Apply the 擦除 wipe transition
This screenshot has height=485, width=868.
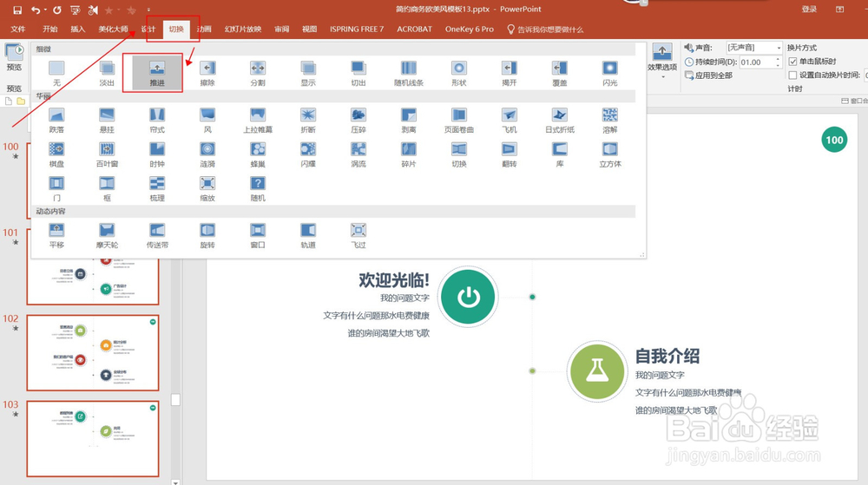(x=207, y=73)
